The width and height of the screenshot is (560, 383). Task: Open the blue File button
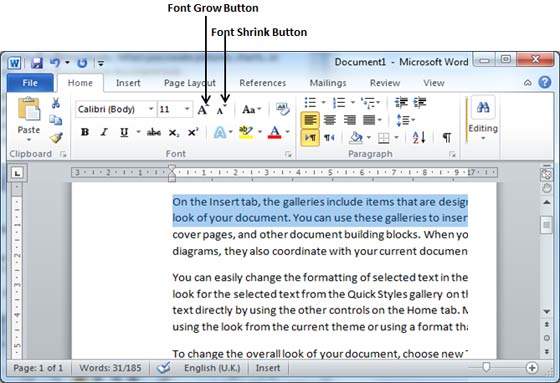[x=30, y=83]
